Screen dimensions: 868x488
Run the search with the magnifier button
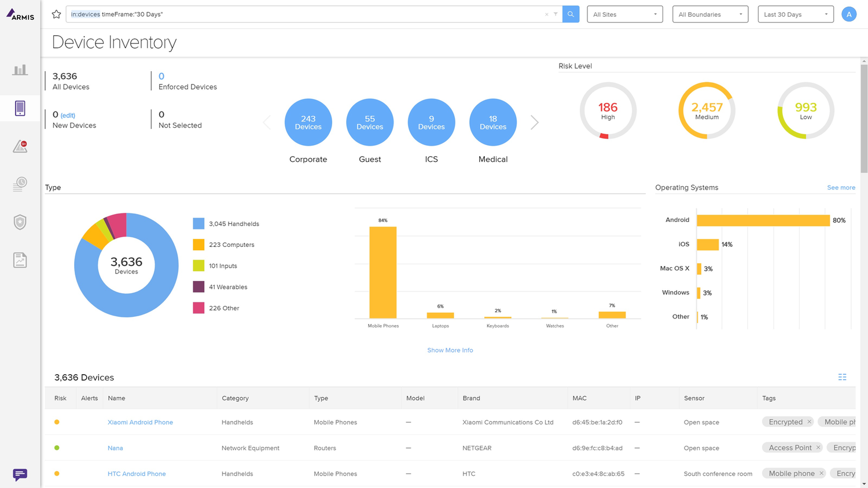[571, 14]
